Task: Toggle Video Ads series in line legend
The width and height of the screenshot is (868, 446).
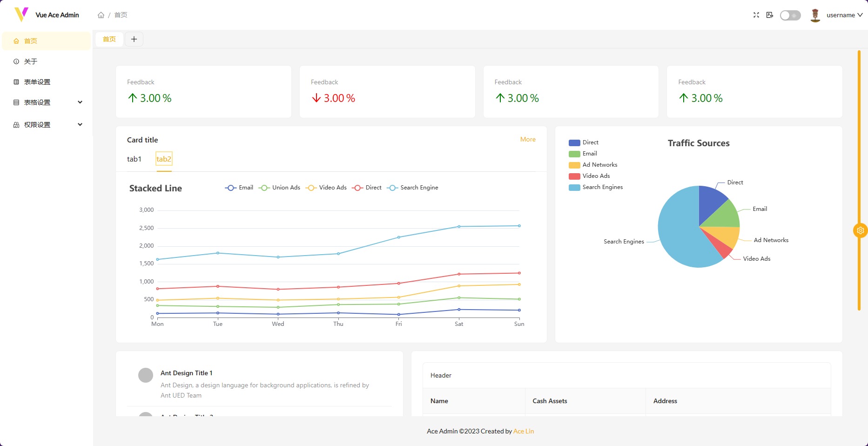Action: point(326,188)
